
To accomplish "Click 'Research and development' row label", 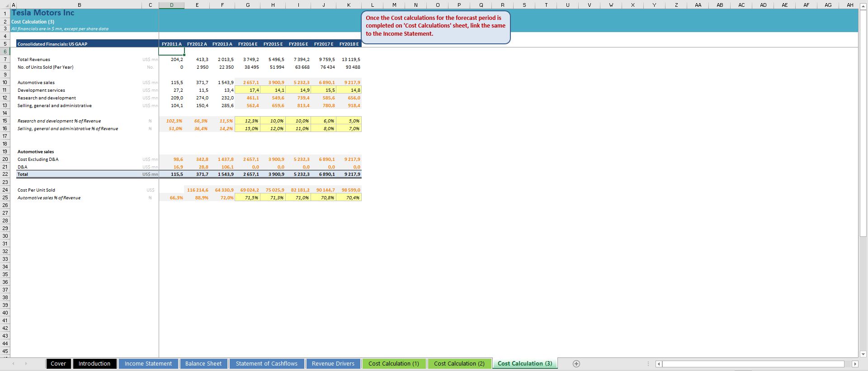I will click(x=47, y=98).
